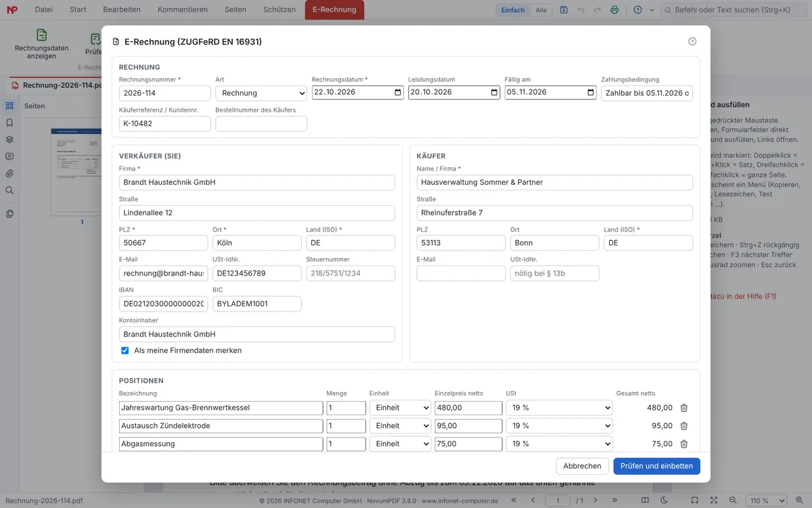
Task: Open the Rechnungsdatum date picker
Action: tap(398, 93)
